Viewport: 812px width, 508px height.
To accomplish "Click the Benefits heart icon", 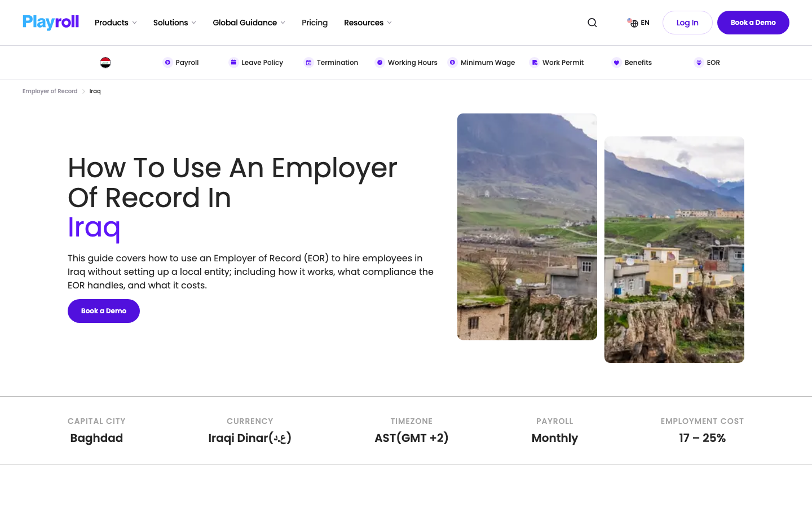I will [x=616, y=63].
